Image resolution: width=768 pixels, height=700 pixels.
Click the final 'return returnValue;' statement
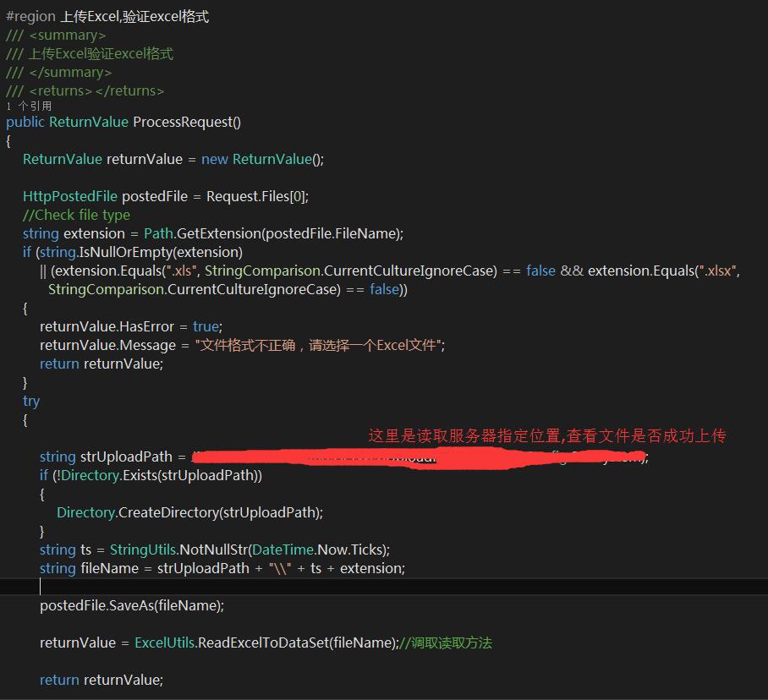click(x=101, y=680)
